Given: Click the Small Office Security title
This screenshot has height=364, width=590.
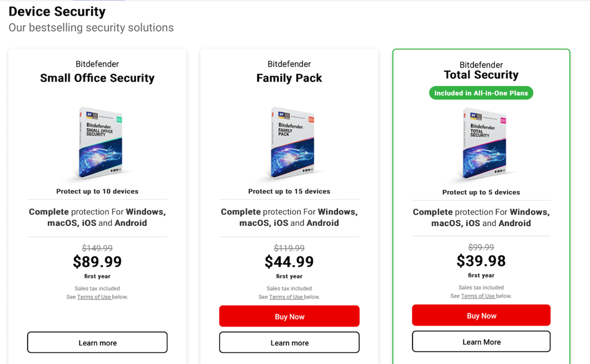Looking at the screenshot, I should coord(98,78).
